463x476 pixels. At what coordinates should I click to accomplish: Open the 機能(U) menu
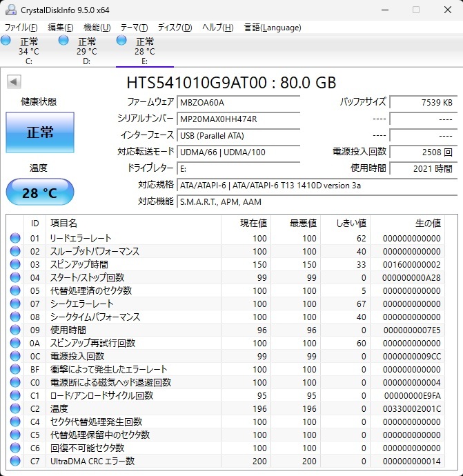97,28
